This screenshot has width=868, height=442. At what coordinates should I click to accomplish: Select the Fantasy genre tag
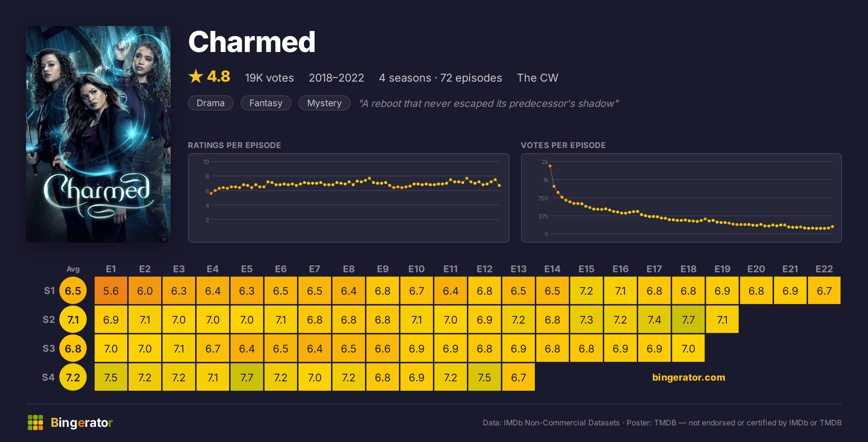coord(266,103)
